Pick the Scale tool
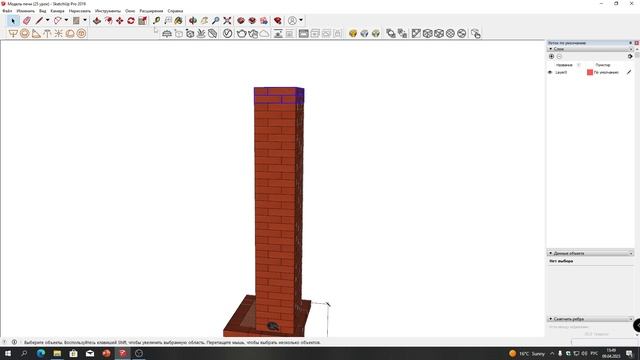This screenshot has height=360, width=640. 142,20
